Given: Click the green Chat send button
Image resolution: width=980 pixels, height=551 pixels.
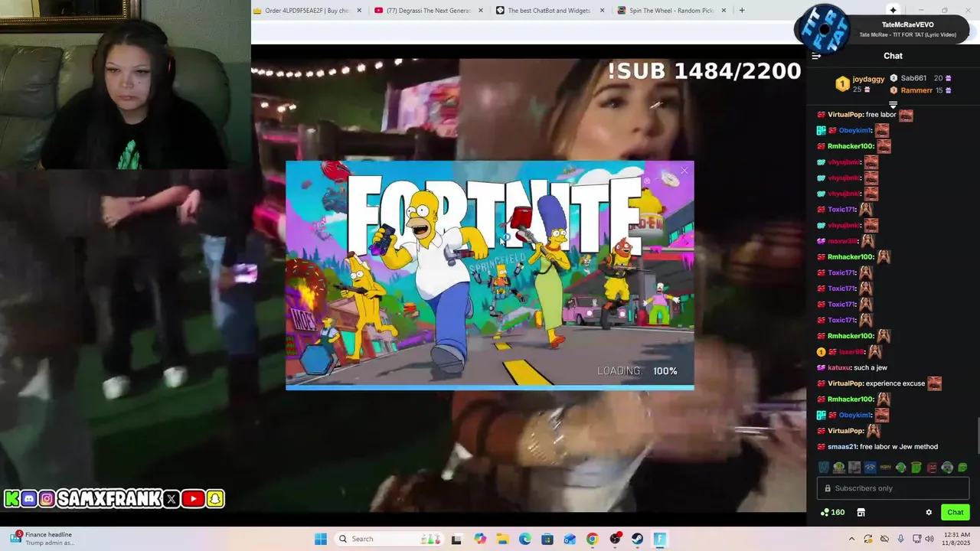Looking at the screenshot, I should [955, 513].
